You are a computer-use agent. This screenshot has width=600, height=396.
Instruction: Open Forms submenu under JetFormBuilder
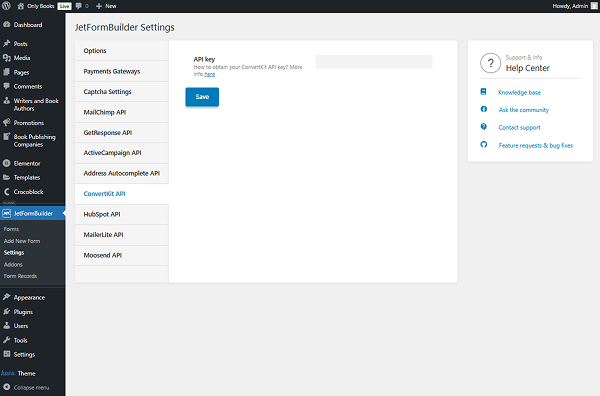click(11, 229)
